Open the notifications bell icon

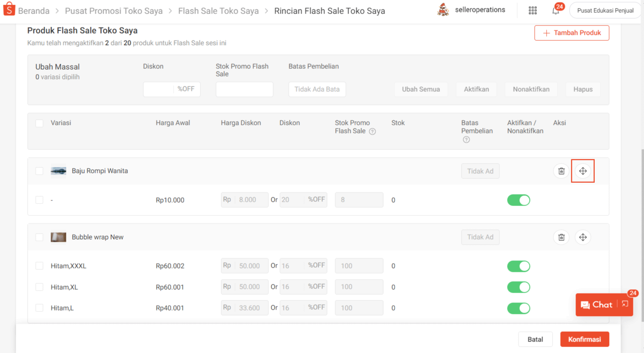pyautogui.click(x=556, y=11)
